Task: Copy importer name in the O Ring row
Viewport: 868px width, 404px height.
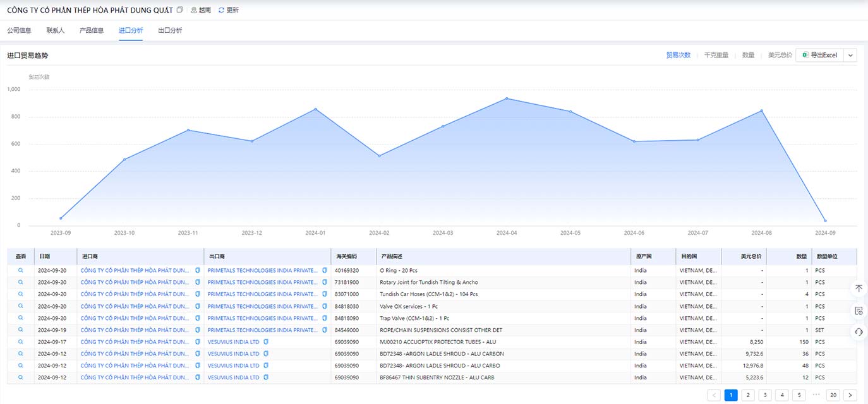Action: 198,270
